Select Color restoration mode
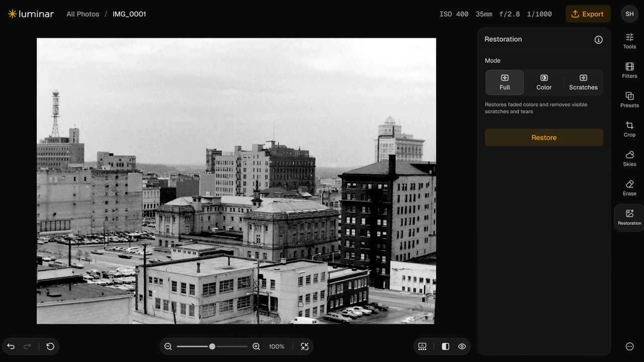Screen dimensions: 644x362 coord(544,82)
